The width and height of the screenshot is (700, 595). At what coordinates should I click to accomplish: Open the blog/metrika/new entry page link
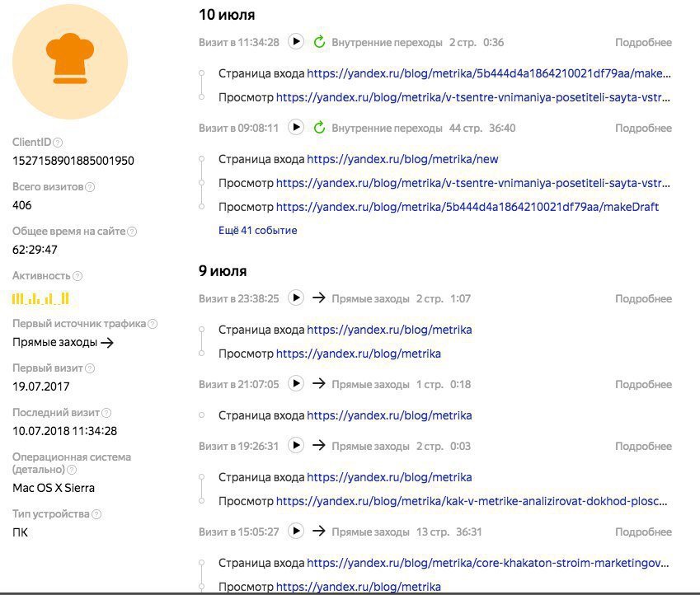pos(402,159)
